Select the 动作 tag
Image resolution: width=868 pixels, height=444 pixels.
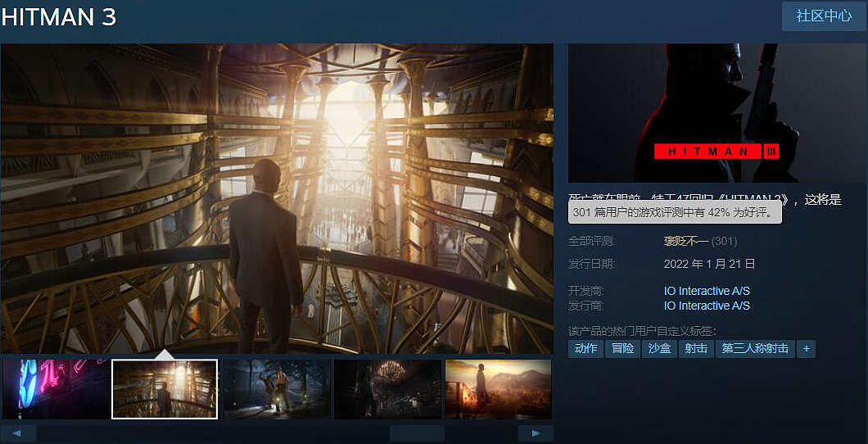(x=585, y=349)
